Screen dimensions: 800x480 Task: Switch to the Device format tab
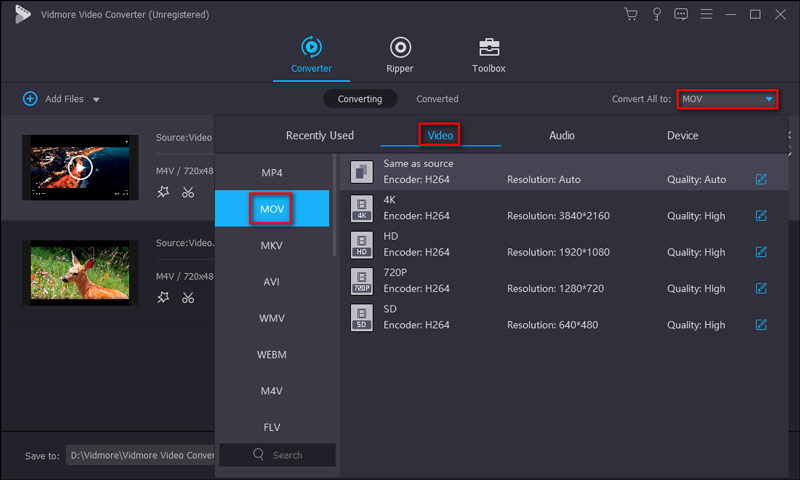[682, 135]
